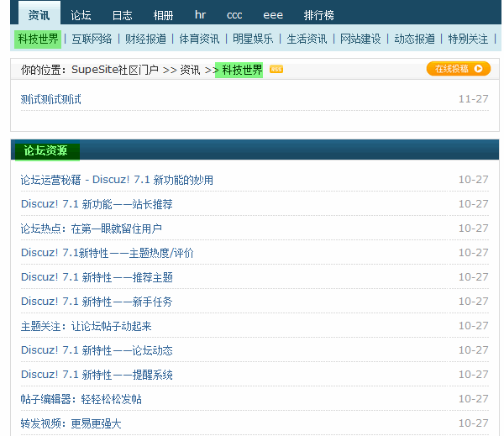This screenshot has width=504, height=436.
Task: Open the 网站建设 category
Action: pos(360,39)
